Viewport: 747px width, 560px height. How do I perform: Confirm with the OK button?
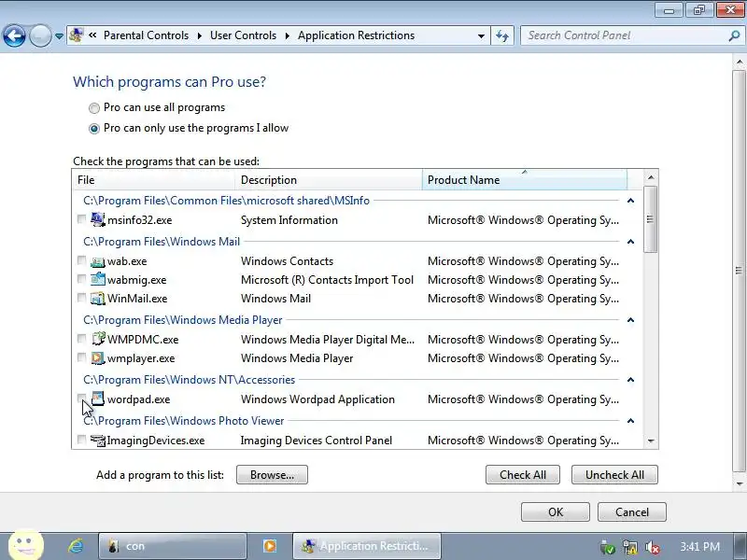[556, 511]
